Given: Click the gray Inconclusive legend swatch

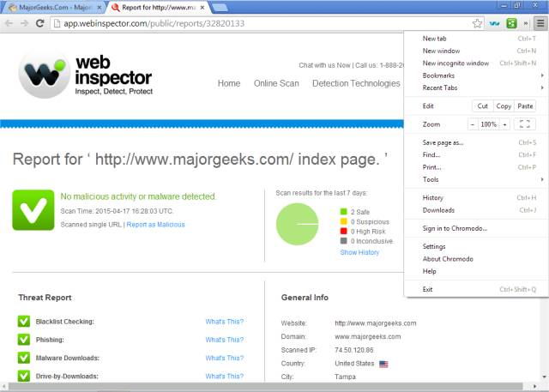Looking at the screenshot, I should click(x=343, y=241).
